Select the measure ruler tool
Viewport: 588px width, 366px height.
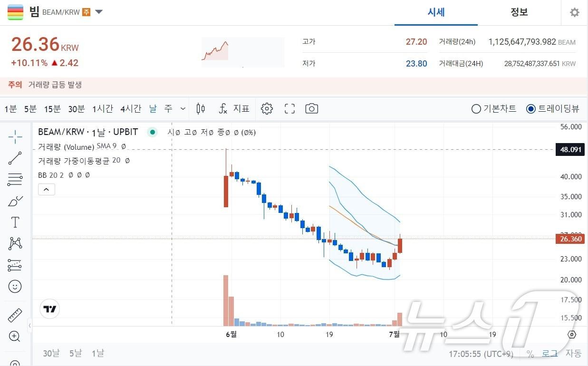15,315
